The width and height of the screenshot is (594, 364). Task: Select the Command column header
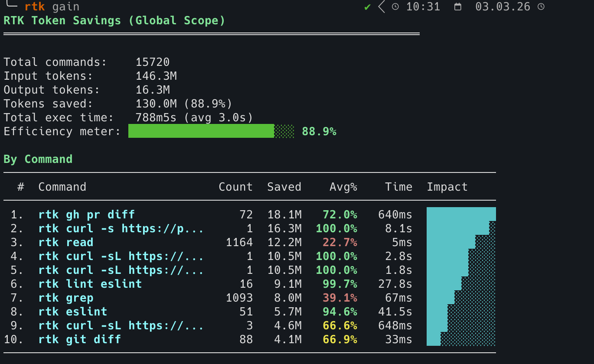(62, 187)
